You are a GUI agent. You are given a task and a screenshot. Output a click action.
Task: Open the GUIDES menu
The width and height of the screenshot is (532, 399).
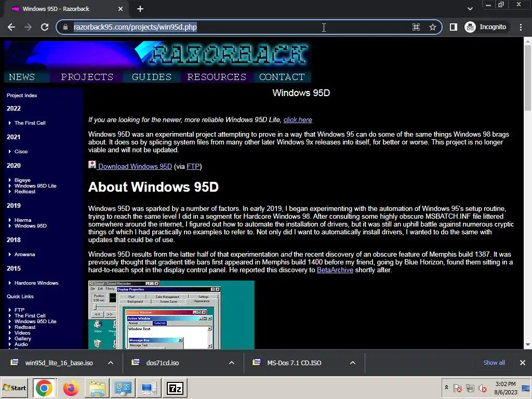tap(152, 77)
